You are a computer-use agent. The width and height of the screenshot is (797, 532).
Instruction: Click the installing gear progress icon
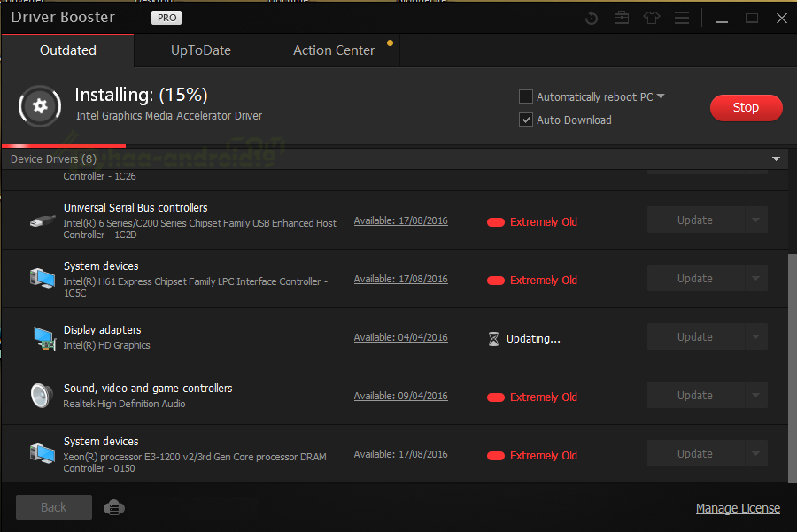(x=40, y=106)
